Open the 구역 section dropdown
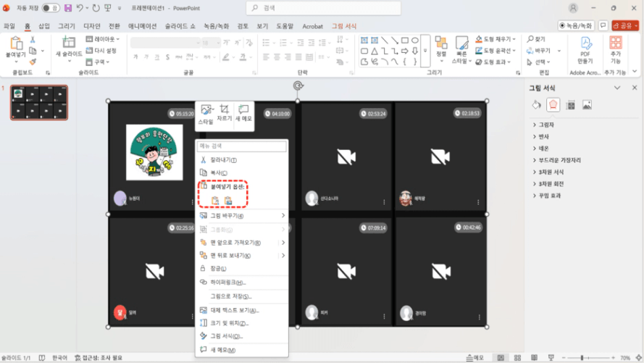Screen dimensions: 644x363 (x=98, y=62)
